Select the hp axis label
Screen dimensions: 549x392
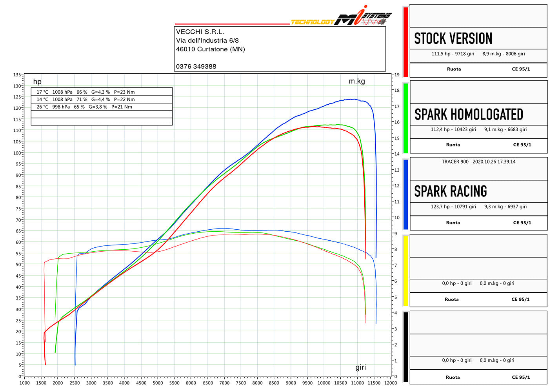(x=37, y=82)
